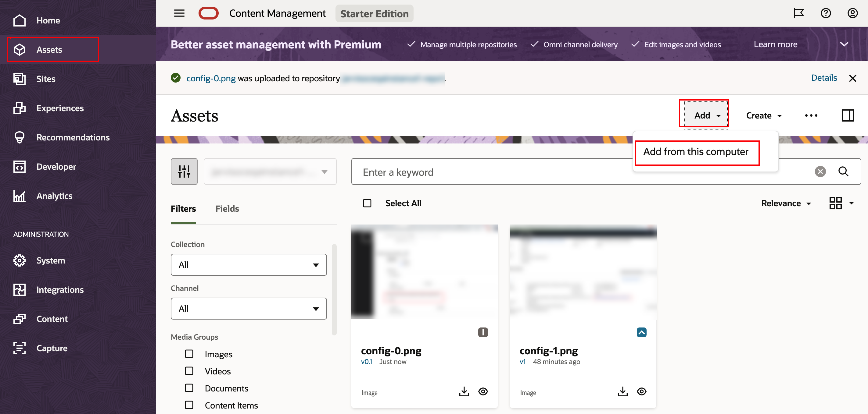
Task: Toggle the filter settings sliders icon
Action: point(184,172)
